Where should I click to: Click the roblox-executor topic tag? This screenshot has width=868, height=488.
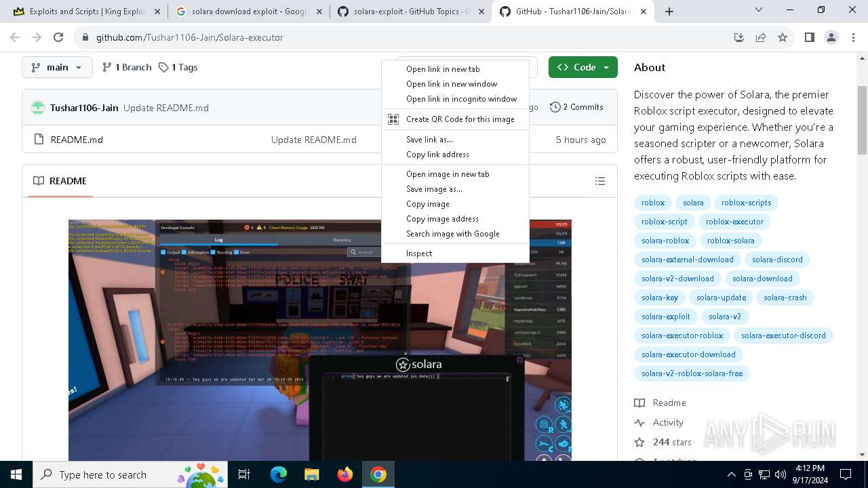pyautogui.click(x=734, y=222)
